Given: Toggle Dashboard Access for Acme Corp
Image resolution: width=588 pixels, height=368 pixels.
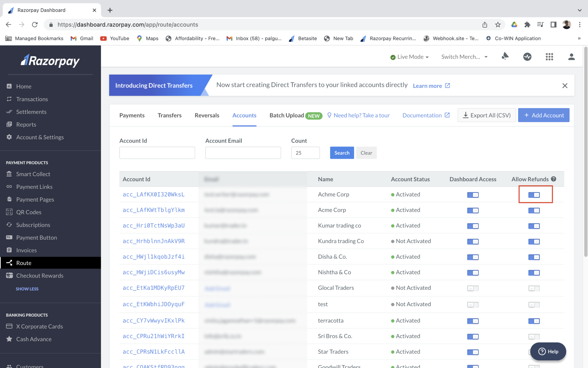Looking at the screenshot, I should coord(473,210).
